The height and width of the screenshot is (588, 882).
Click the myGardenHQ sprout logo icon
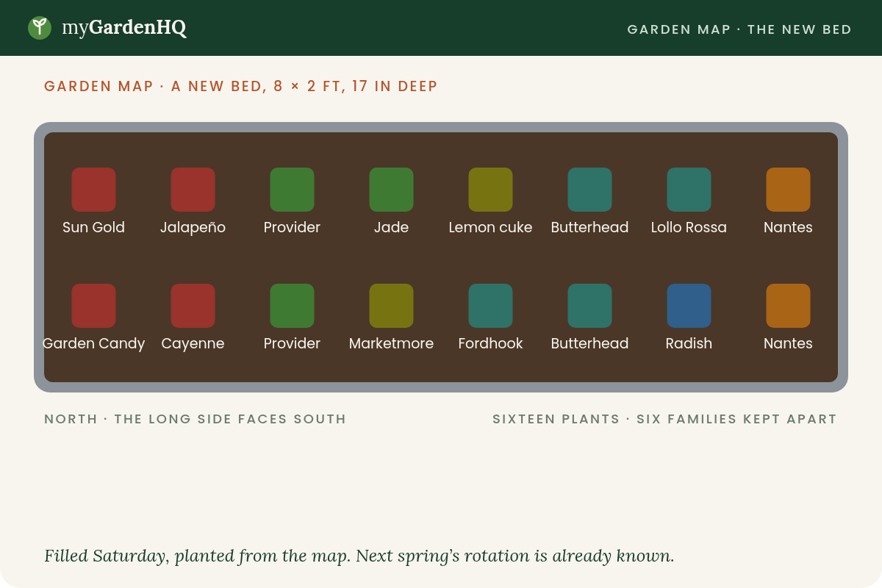[40, 28]
